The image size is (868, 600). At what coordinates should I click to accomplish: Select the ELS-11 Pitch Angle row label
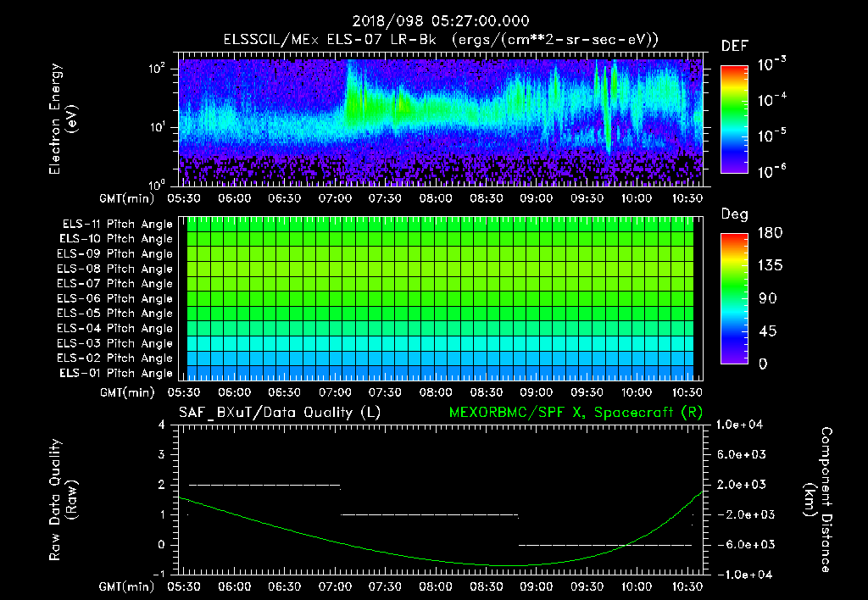117,225
